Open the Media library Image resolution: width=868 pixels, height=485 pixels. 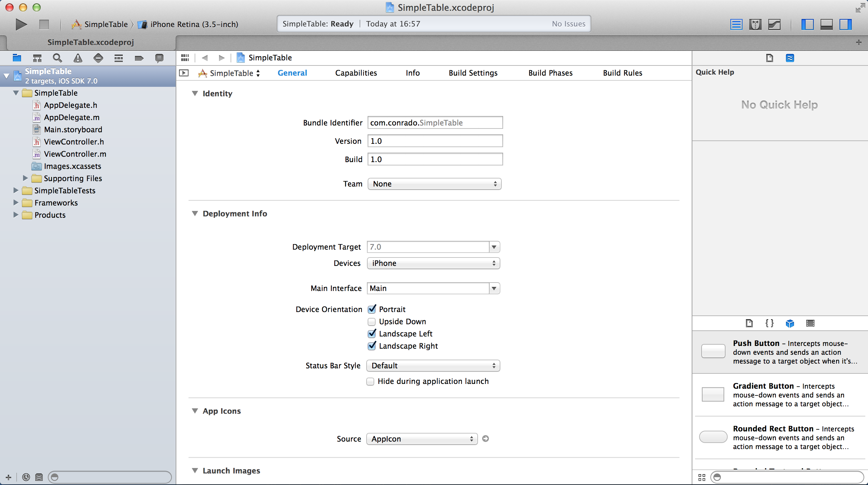[x=810, y=323]
